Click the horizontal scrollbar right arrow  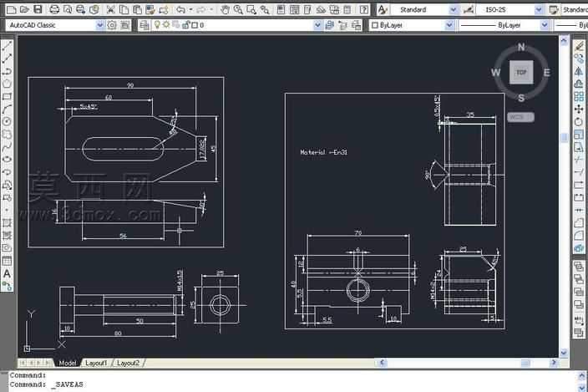pyautogui.click(x=554, y=363)
